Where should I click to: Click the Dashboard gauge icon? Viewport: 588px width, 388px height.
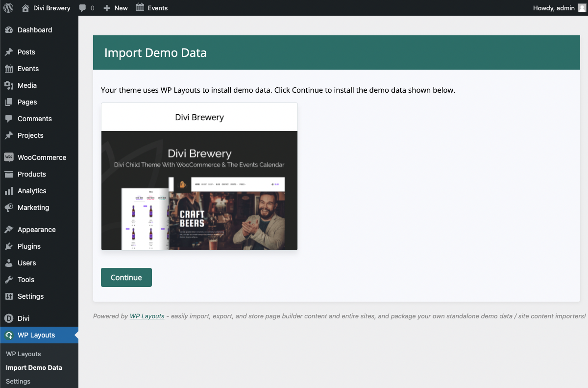(x=9, y=30)
